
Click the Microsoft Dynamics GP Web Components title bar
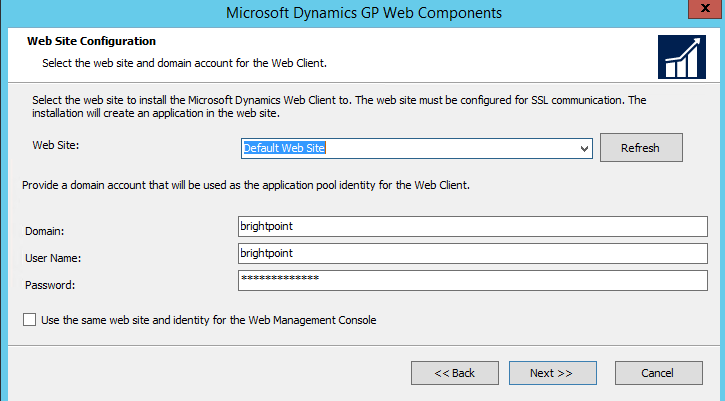tap(363, 13)
